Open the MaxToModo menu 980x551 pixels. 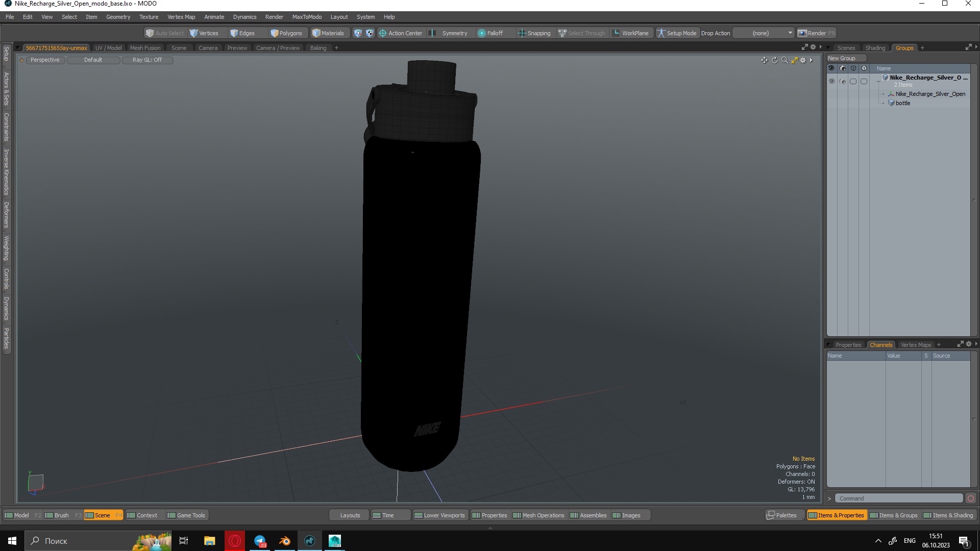click(x=307, y=17)
